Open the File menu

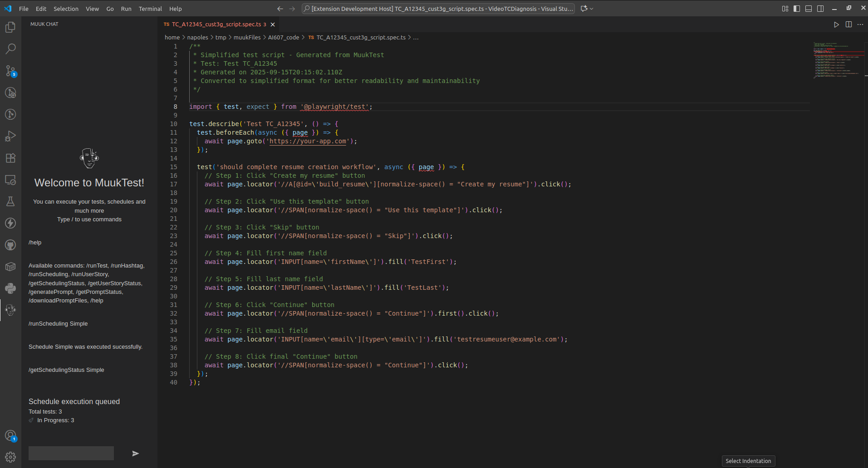pyautogui.click(x=24, y=9)
